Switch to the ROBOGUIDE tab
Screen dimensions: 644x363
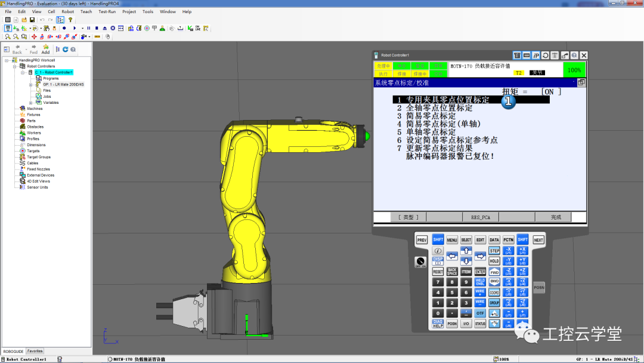click(x=13, y=352)
